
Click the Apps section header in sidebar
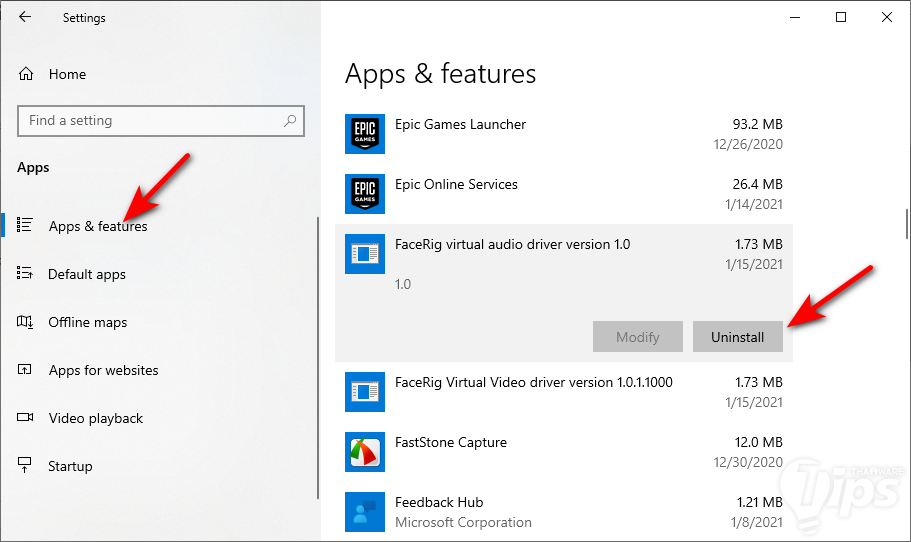coord(33,167)
